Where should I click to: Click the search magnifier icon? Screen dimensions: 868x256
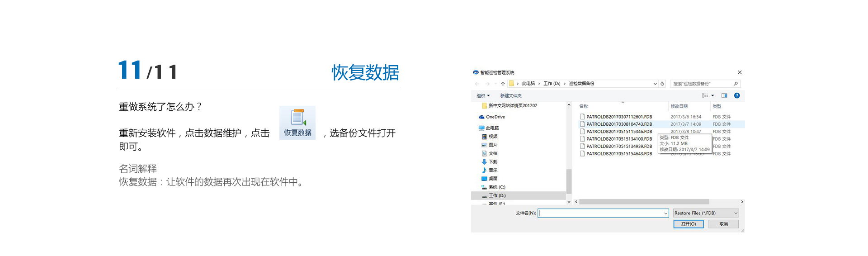[x=736, y=84]
